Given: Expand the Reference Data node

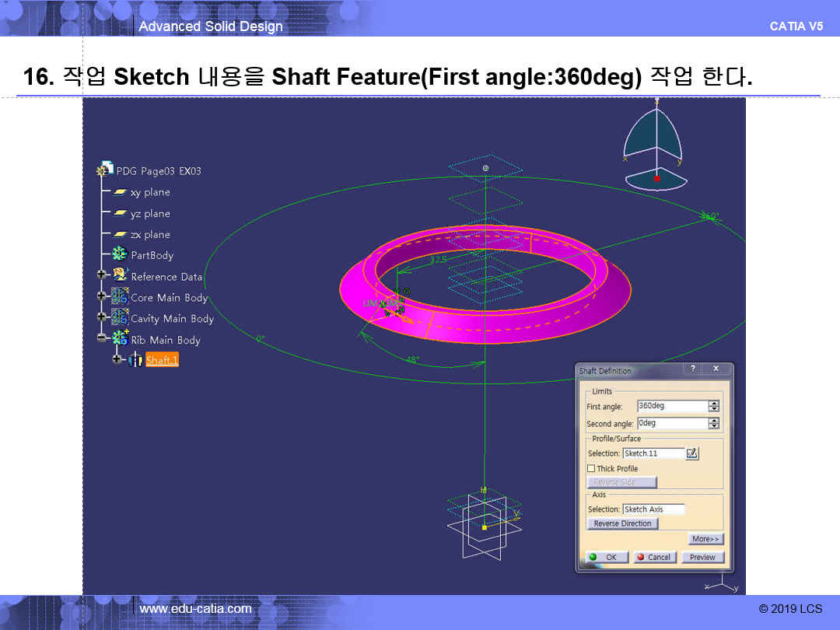Looking at the screenshot, I should pyautogui.click(x=101, y=275).
